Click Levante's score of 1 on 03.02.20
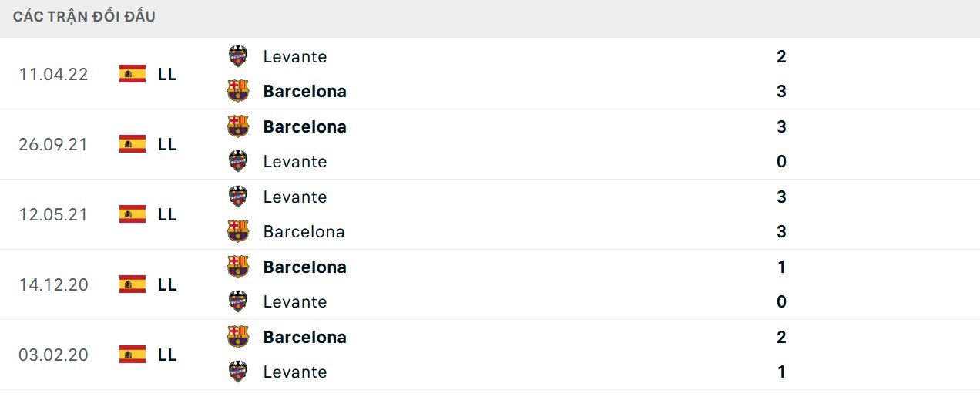 pyautogui.click(x=781, y=372)
